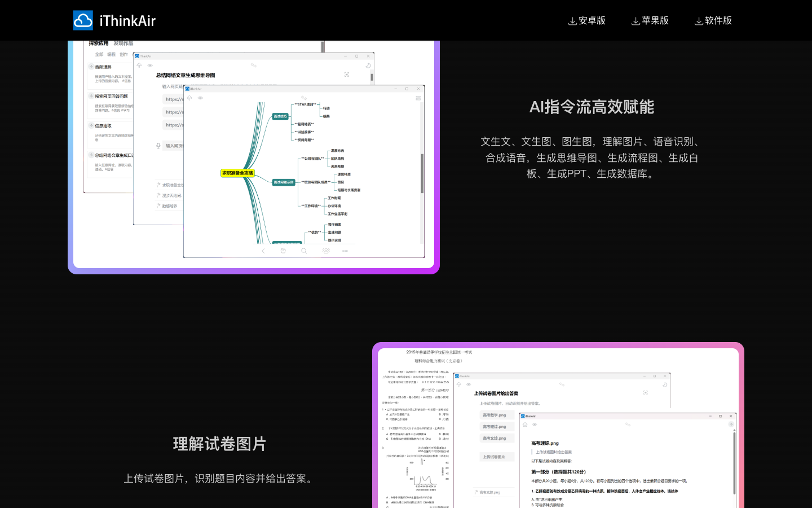Viewport: 812px width, 508px height.
Task: Click the 2015年普通高等学校招生 exam paper title
Action: click(439, 352)
